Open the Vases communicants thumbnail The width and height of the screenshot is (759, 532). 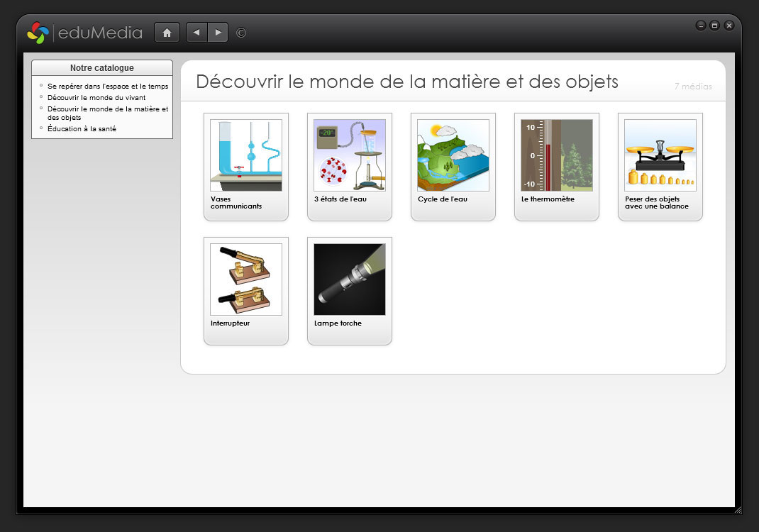point(245,155)
